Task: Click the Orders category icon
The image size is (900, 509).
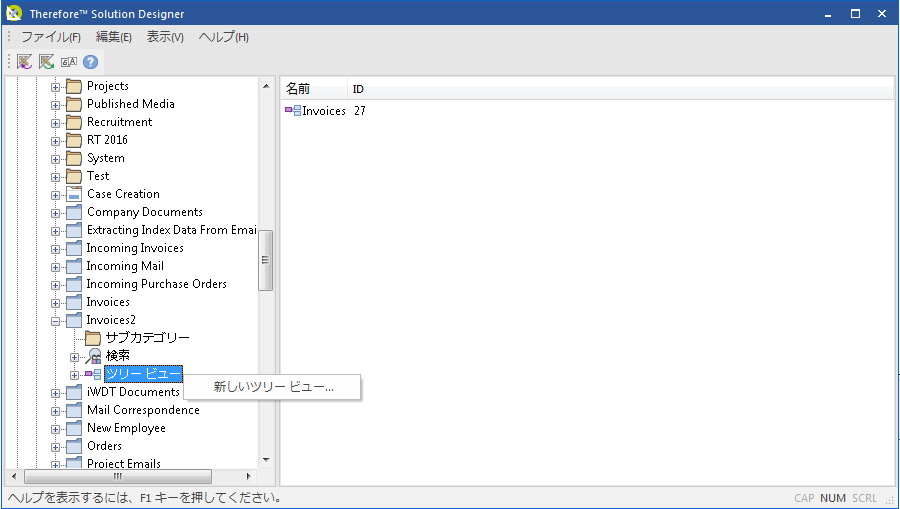Action: click(x=73, y=446)
